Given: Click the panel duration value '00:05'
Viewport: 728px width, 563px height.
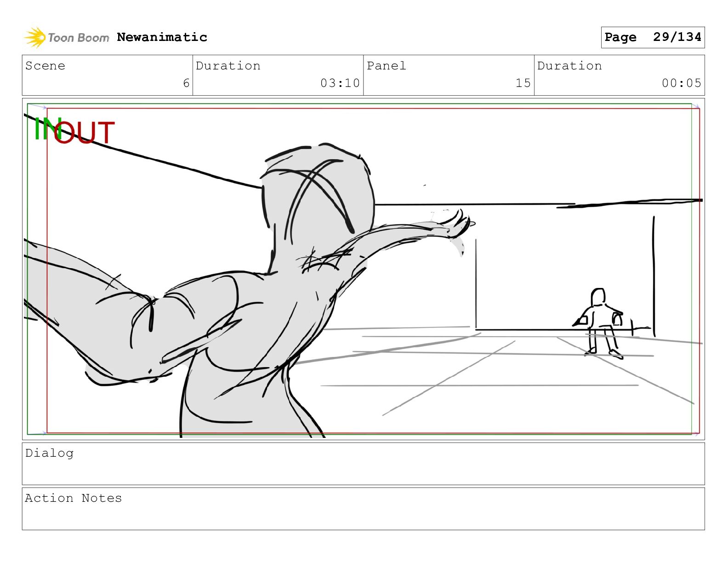Looking at the screenshot, I should point(682,83).
